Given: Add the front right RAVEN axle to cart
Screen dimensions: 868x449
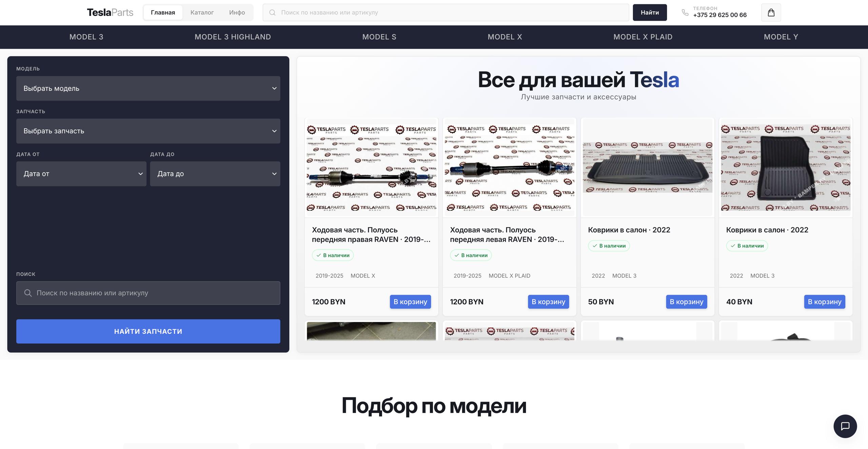Looking at the screenshot, I should pos(410,302).
